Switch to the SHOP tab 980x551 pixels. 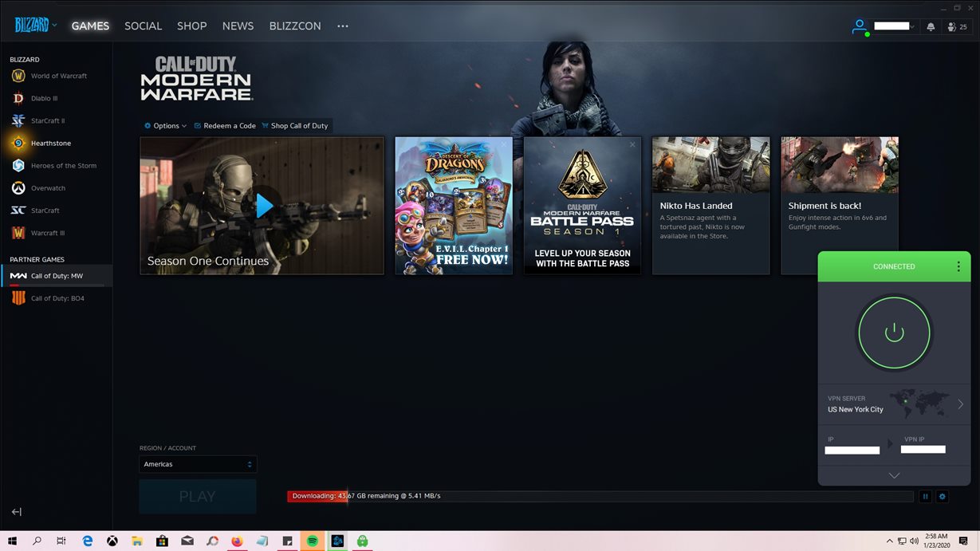click(191, 26)
